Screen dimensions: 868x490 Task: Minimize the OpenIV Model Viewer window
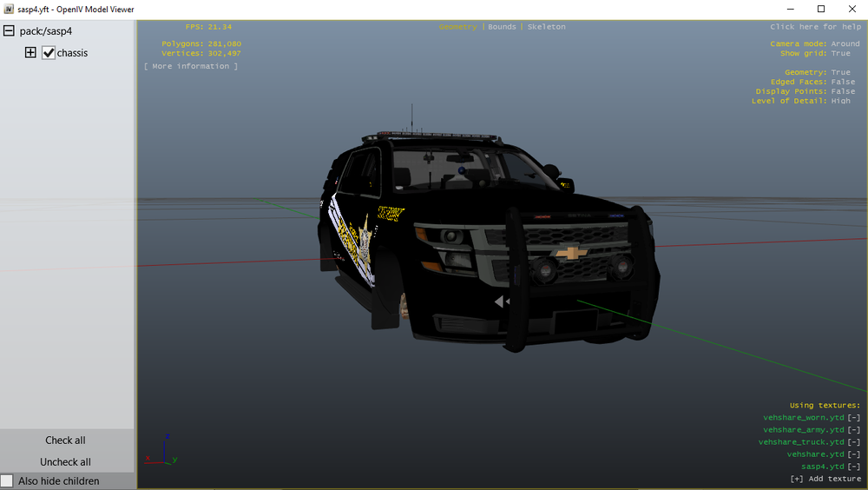coord(791,9)
